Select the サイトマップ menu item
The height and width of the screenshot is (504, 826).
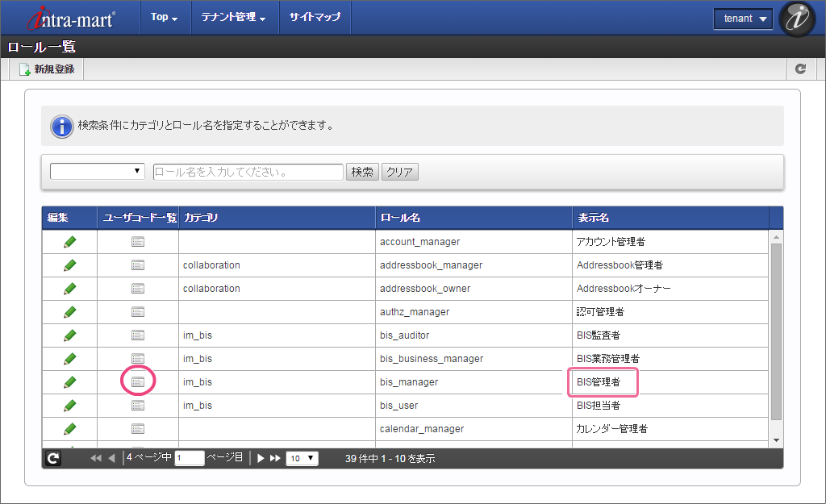(x=315, y=17)
